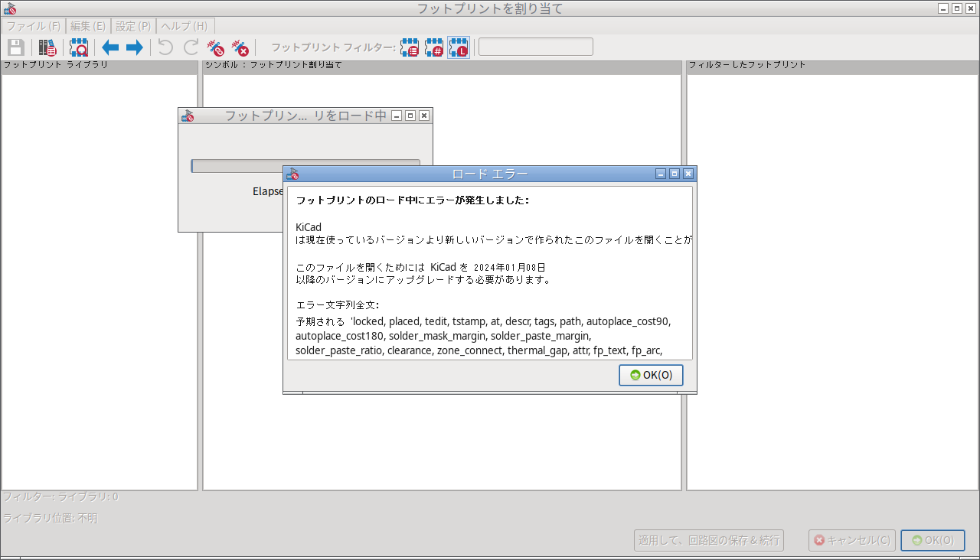
Task: Click the save (floppy disk) toolbar icon
Action: coord(16,47)
